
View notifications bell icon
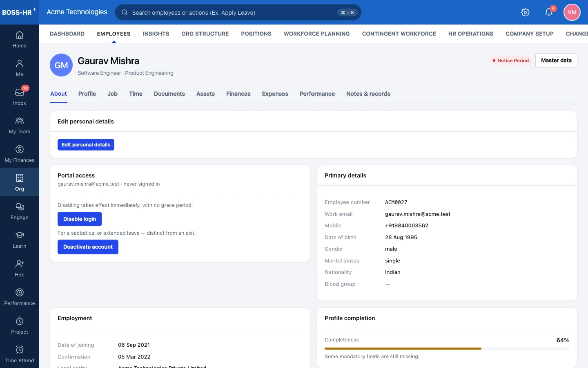[x=549, y=12]
